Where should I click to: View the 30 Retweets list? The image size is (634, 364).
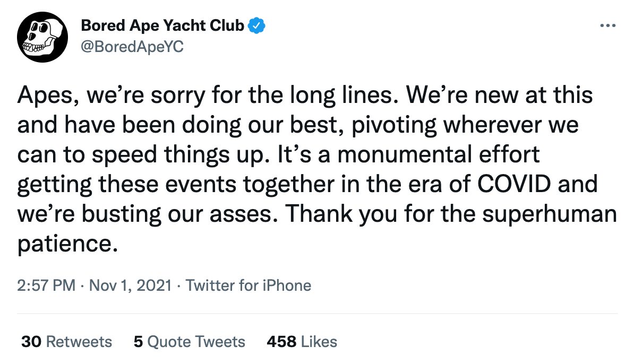[x=67, y=342]
